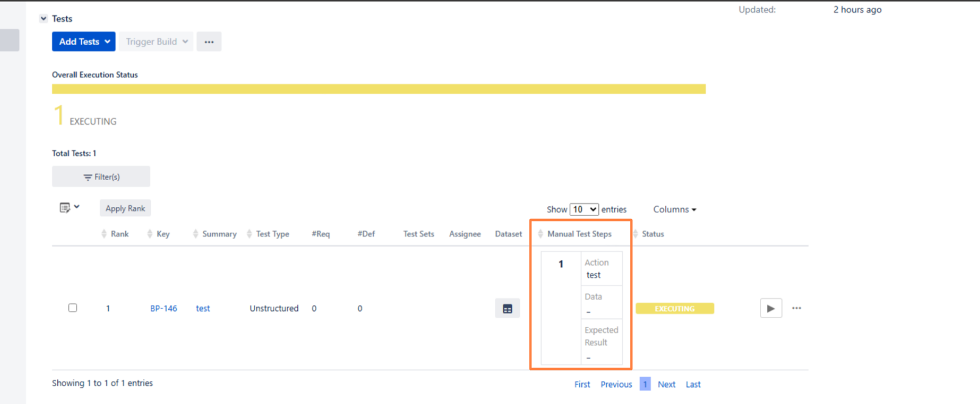Open the Dataset icon for BP-146
The image size is (980, 404).
point(507,309)
